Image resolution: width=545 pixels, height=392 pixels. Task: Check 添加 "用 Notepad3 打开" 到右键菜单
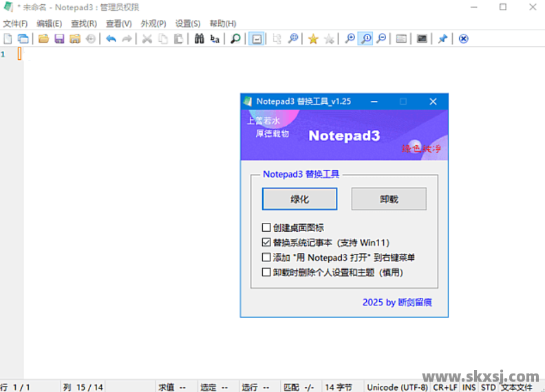coord(266,258)
